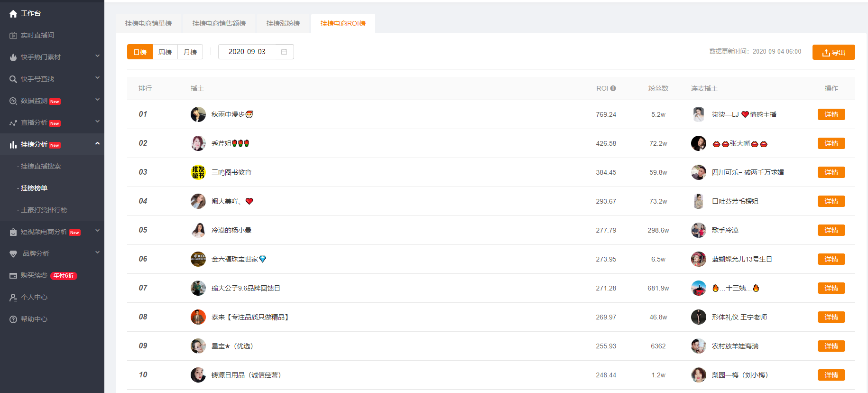The image size is (868, 393).
Task: Switch ranking to 周榜
Action: point(165,52)
